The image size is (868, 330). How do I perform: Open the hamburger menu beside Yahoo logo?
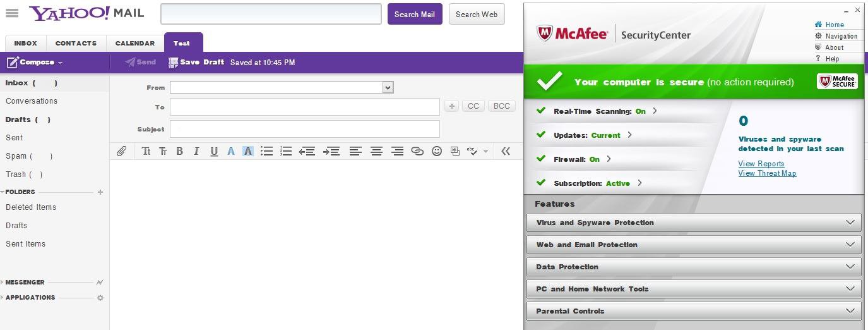point(12,13)
